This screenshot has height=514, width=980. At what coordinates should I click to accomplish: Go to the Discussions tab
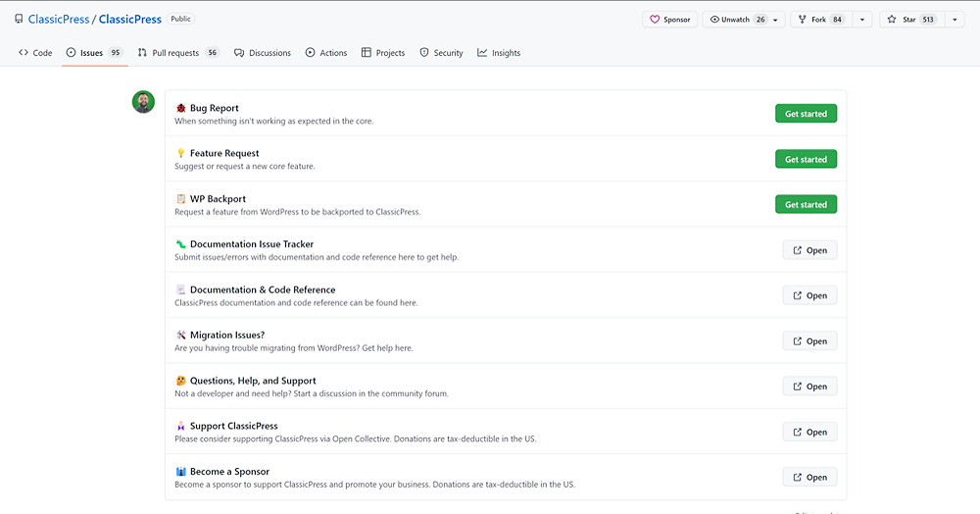263,53
